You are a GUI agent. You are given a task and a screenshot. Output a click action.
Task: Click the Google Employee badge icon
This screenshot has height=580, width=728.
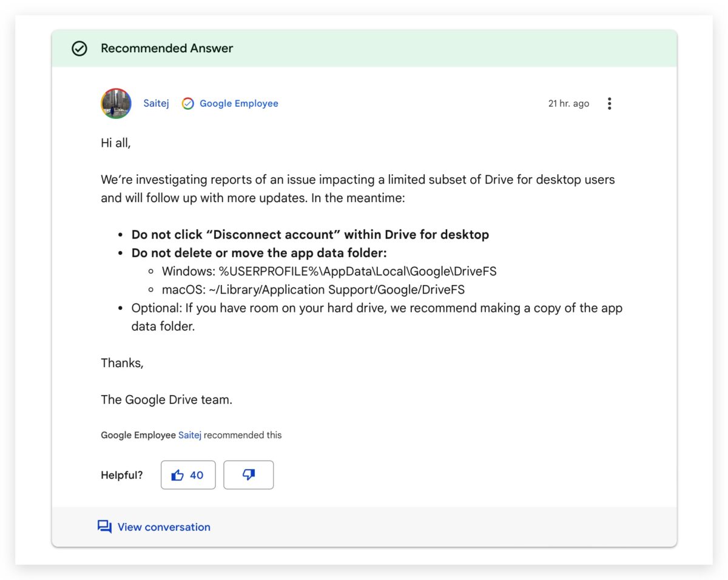tap(188, 104)
